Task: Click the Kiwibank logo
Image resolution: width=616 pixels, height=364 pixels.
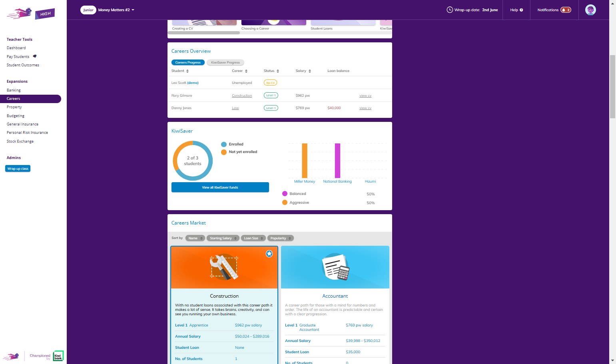Action: click(x=58, y=356)
